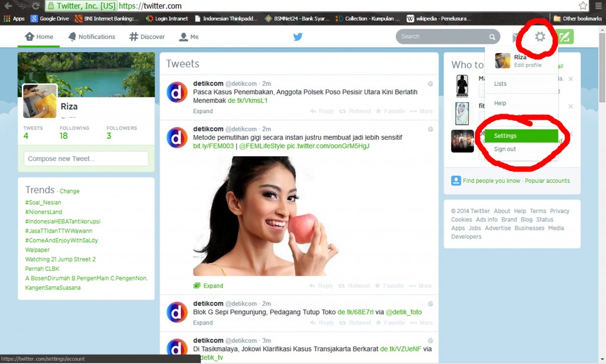The height and width of the screenshot is (364, 606).
Task: Open the settings gear dropdown
Action: pos(540,37)
